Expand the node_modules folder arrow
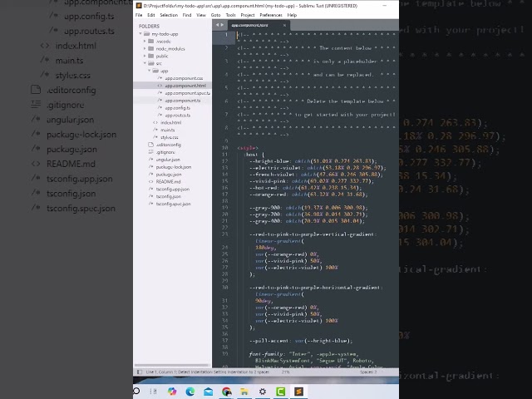The width and height of the screenshot is (532, 399). coord(145,48)
